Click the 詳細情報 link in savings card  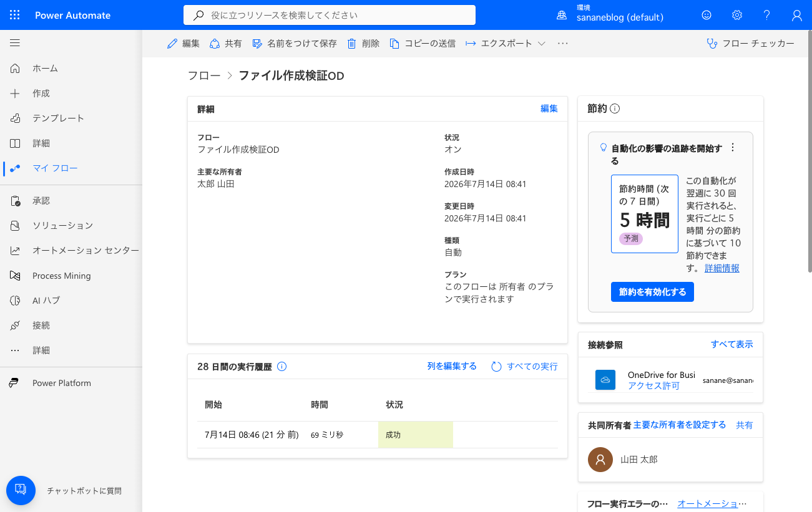tap(722, 268)
